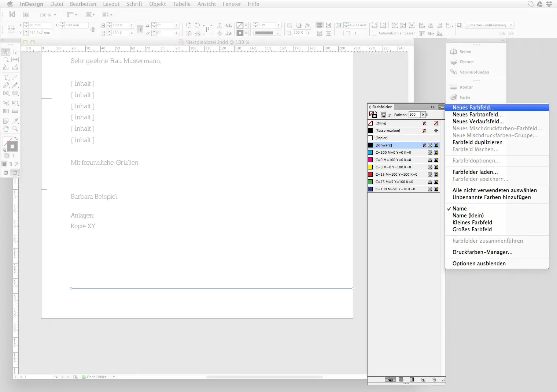Swap fill and stroke colors

click(x=16, y=138)
